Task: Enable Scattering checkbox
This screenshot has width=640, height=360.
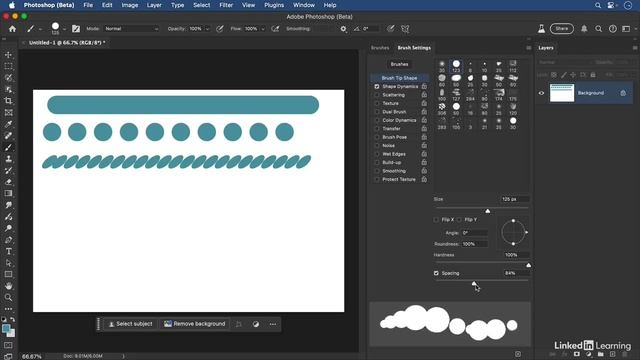Action: 377,95
